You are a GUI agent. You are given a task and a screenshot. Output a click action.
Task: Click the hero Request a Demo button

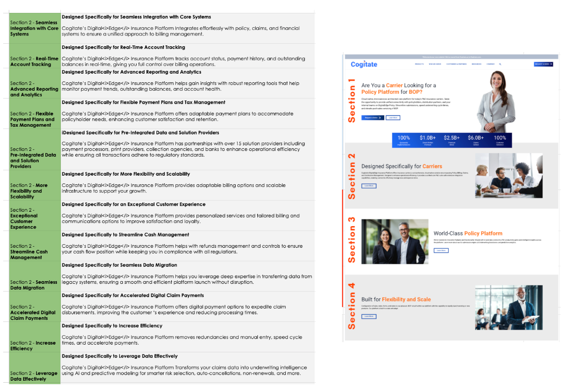coord(372,118)
